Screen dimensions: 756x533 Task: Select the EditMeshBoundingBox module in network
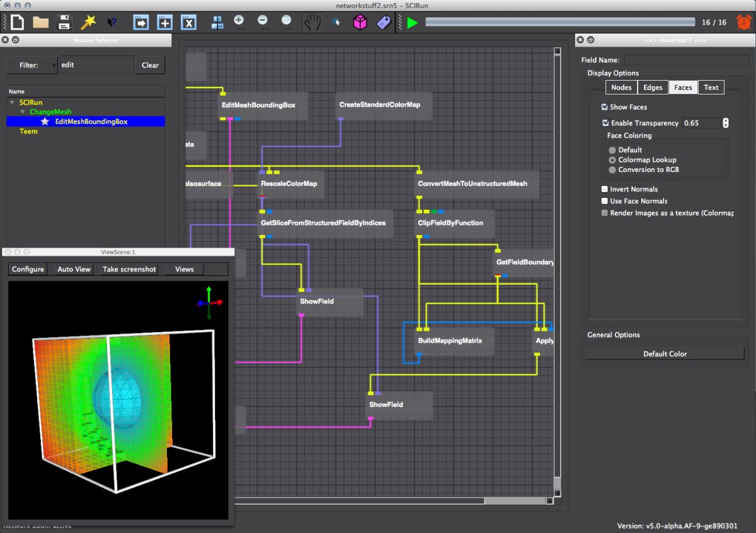pos(263,105)
